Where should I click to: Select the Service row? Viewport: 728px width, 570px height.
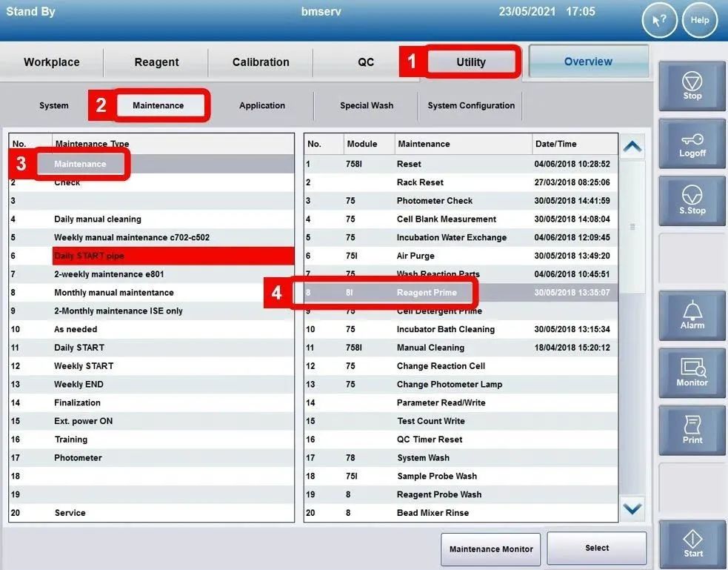coord(152,512)
